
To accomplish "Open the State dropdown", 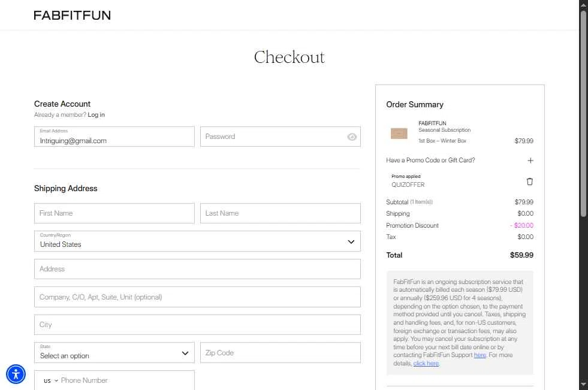I will coord(114,353).
